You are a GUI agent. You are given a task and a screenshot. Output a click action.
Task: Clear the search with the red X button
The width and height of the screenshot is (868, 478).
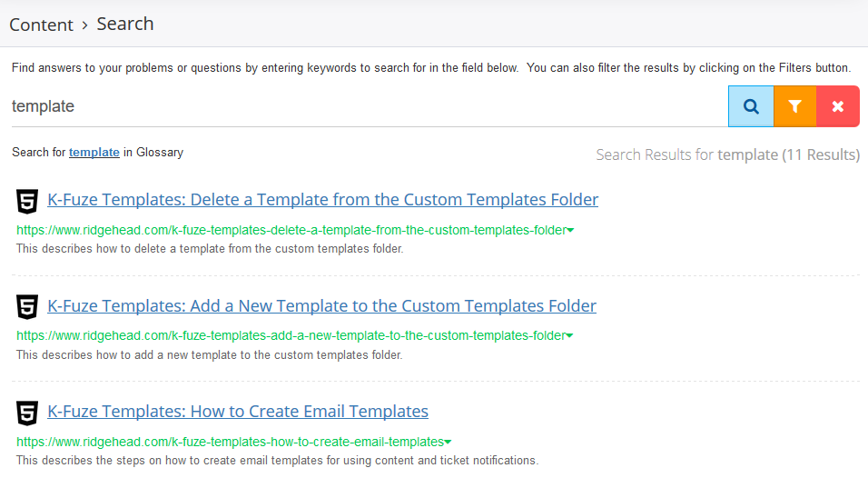pyautogui.click(x=838, y=106)
